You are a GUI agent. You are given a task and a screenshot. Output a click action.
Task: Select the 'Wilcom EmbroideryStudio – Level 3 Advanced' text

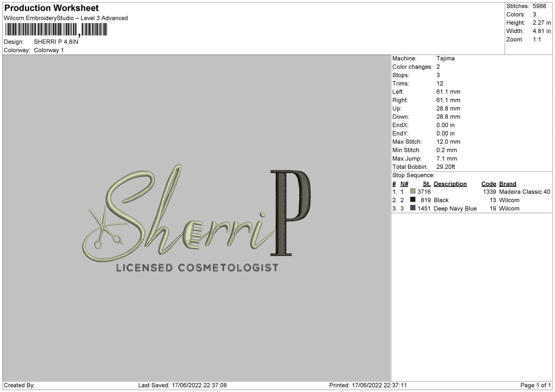66,18
